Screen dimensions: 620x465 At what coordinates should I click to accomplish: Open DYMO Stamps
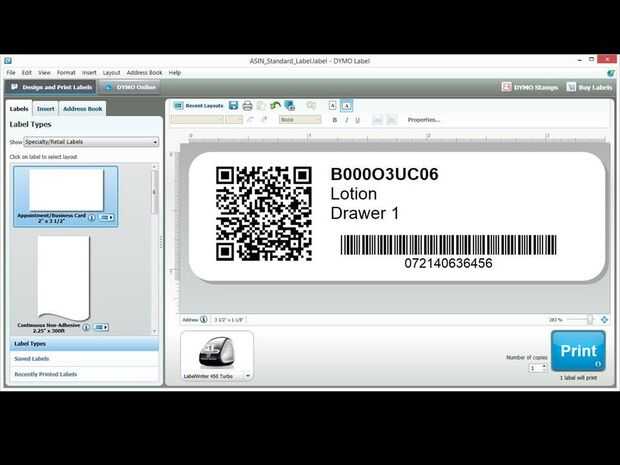(x=529, y=87)
